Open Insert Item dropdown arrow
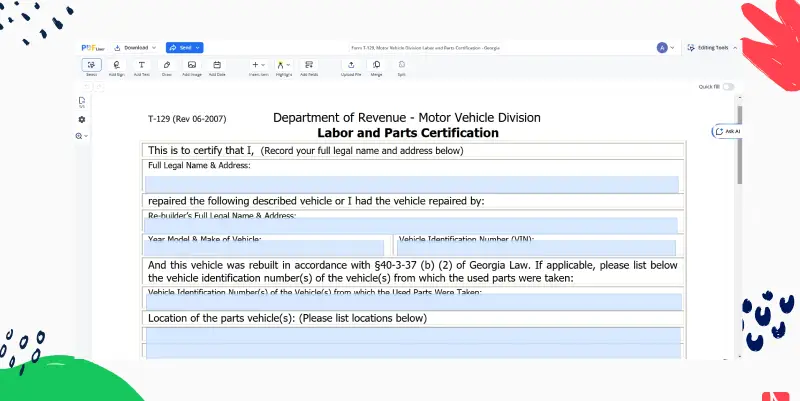Viewport: 800px width, 401px height. pyautogui.click(x=263, y=65)
